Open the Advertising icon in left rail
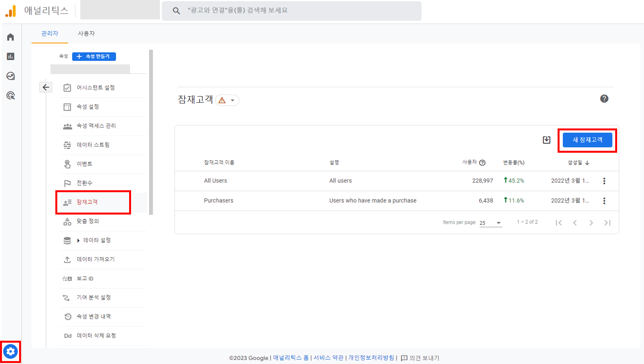This screenshot has width=644, height=364. (11, 96)
